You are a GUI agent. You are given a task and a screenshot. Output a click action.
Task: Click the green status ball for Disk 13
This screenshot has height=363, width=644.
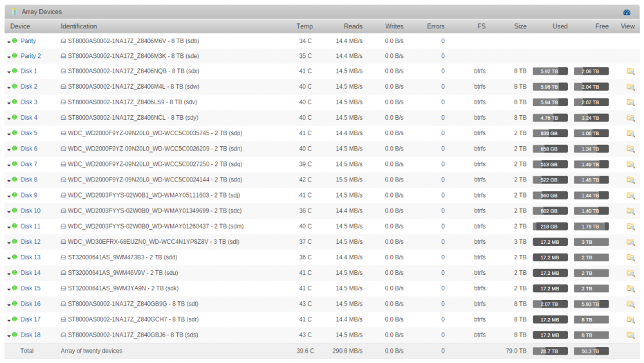point(14,257)
